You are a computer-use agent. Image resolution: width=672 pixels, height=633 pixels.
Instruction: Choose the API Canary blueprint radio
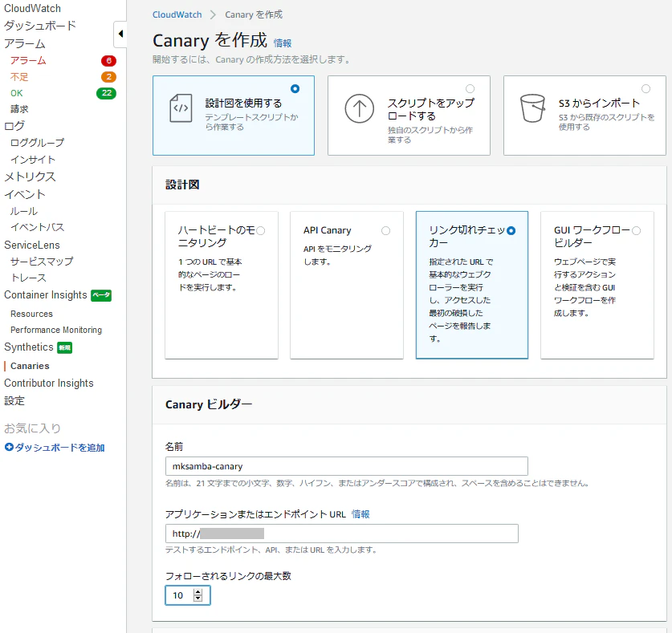click(385, 231)
